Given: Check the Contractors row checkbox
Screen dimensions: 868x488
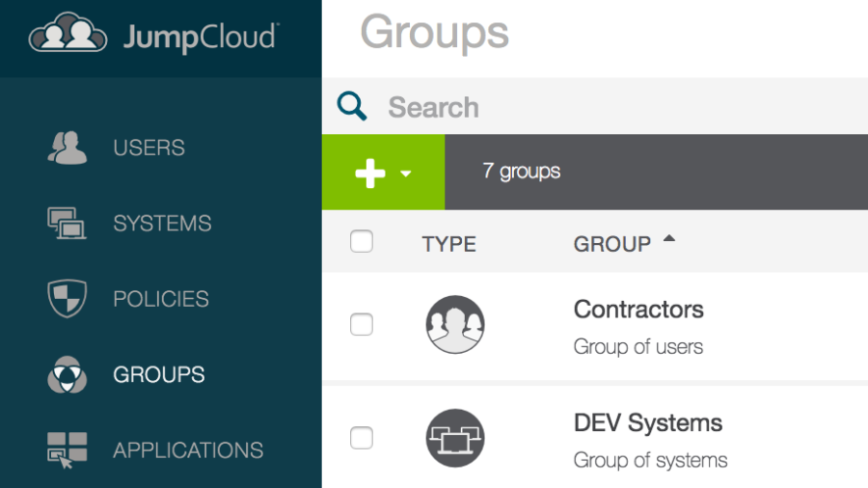Looking at the screenshot, I should 362,324.
